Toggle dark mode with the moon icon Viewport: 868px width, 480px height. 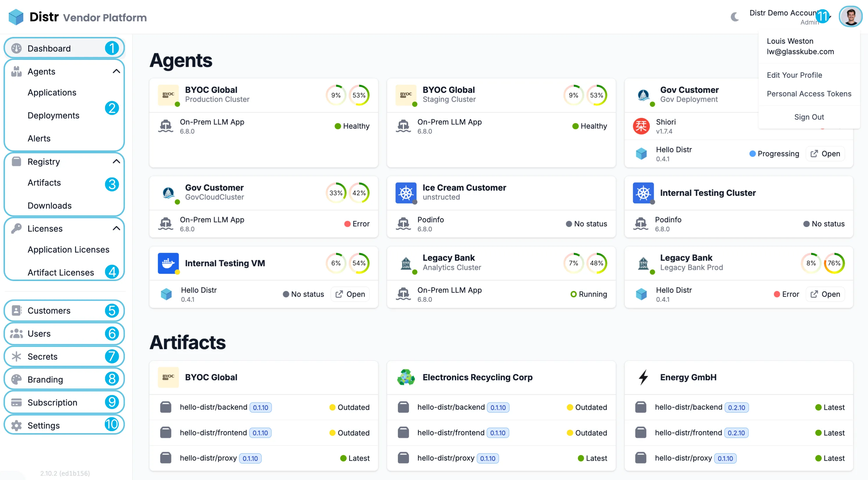click(x=735, y=17)
